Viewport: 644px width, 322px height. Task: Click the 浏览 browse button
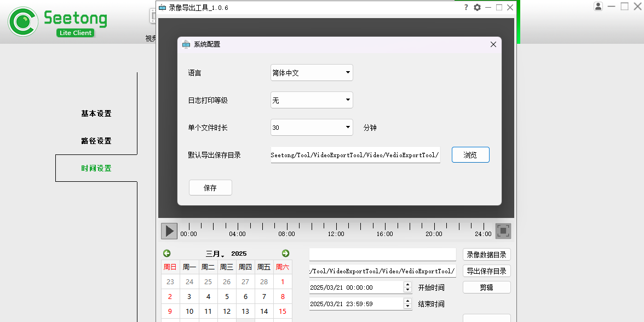pos(470,155)
